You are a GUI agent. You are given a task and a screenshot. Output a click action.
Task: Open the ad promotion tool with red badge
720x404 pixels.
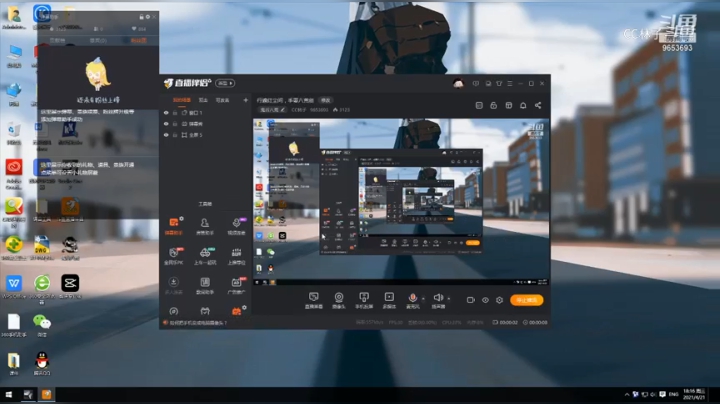(236, 285)
